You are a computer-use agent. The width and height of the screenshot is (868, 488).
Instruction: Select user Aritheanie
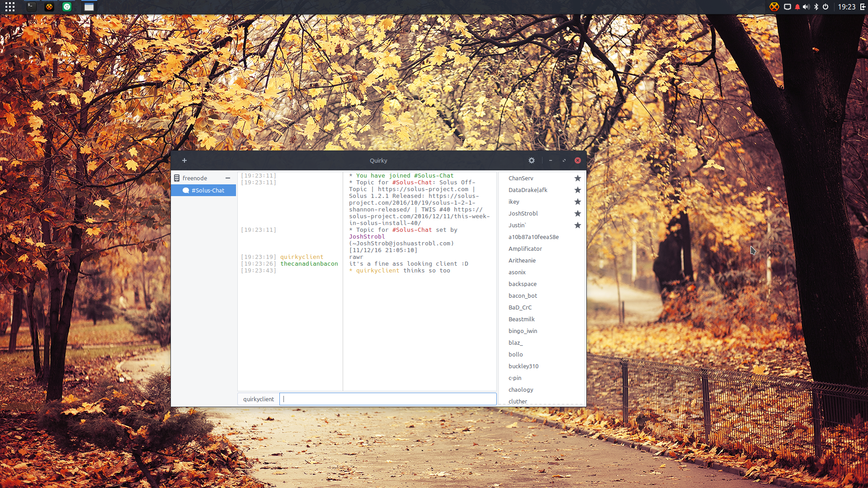[x=542, y=260]
